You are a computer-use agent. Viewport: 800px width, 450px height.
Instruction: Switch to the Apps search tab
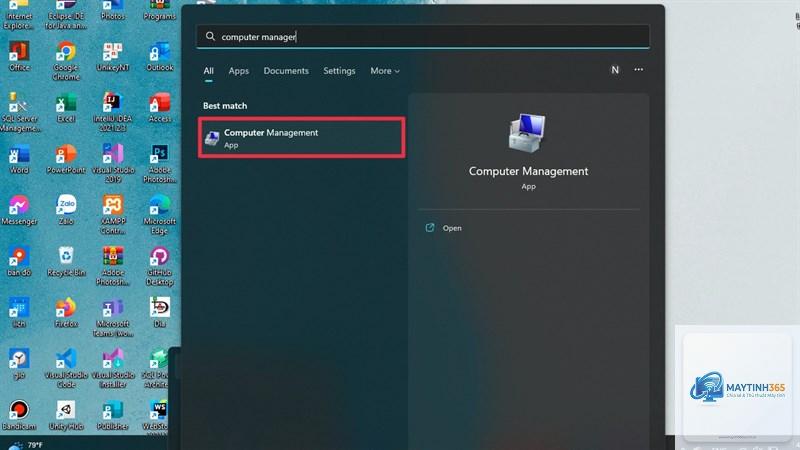click(x=239, y=71)
